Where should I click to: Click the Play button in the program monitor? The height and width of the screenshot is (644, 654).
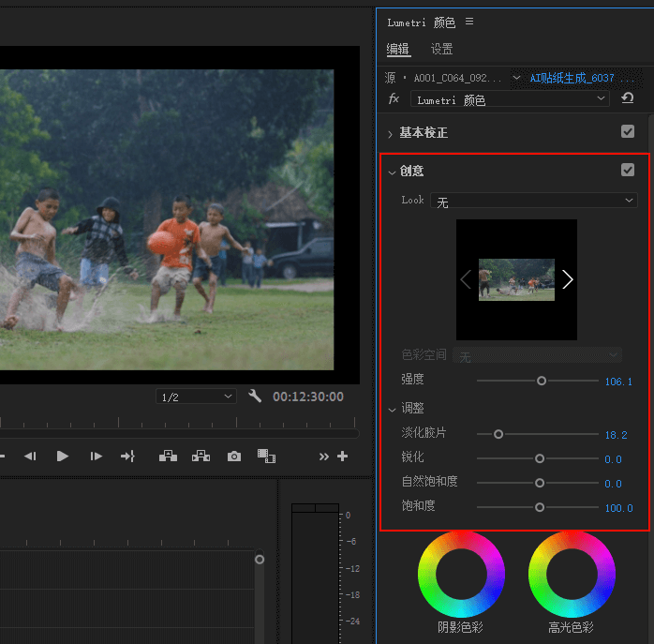[x=63, y=457]
